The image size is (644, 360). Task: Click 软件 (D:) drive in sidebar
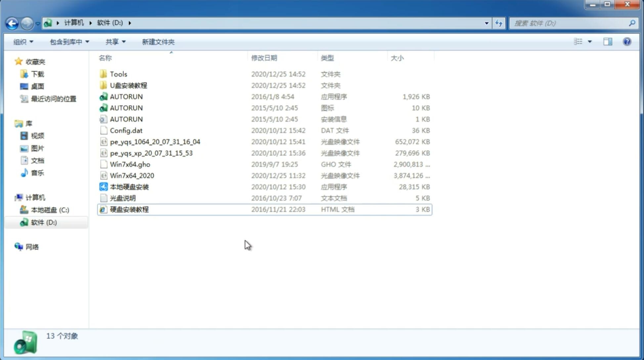[44, 222]
